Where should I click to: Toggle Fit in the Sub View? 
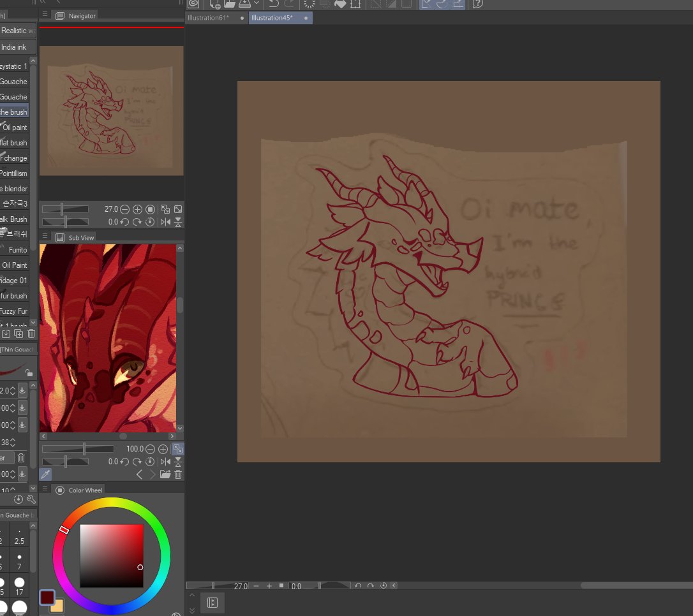tap(178, 449)
